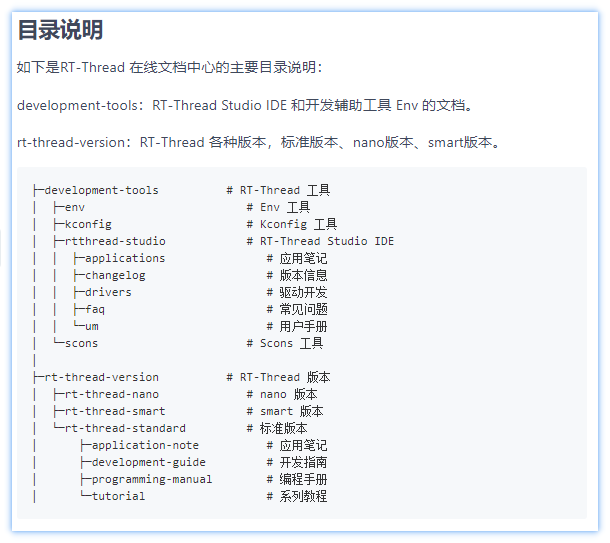610x543 pixels.
Task: Click the comment # RT-Thread 工具
Action: pyautogui.click(x=279, y=190)
